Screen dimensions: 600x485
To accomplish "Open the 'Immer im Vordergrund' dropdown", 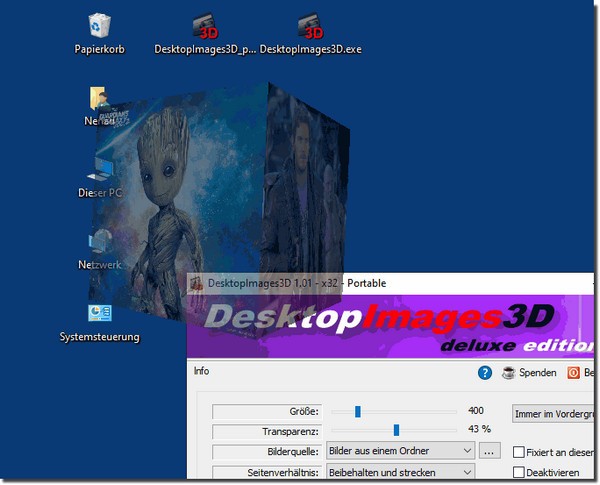I will 553,413.
